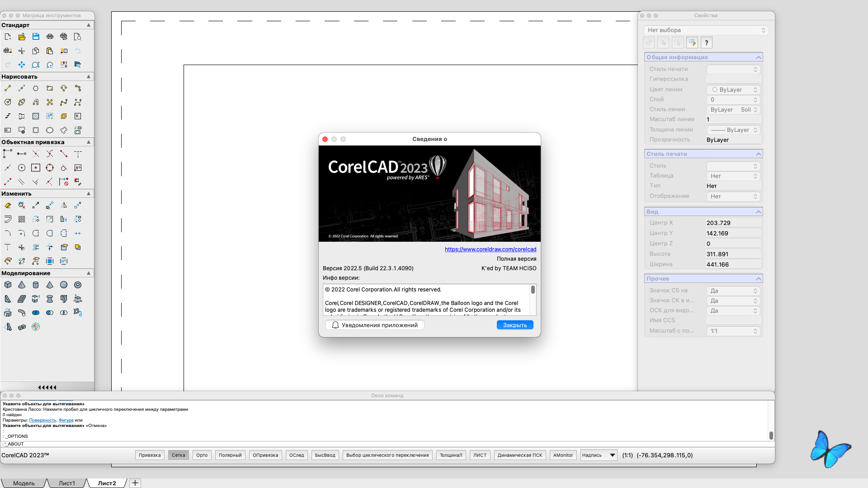Click the Фигура option link in command window

tap(66, 420)
